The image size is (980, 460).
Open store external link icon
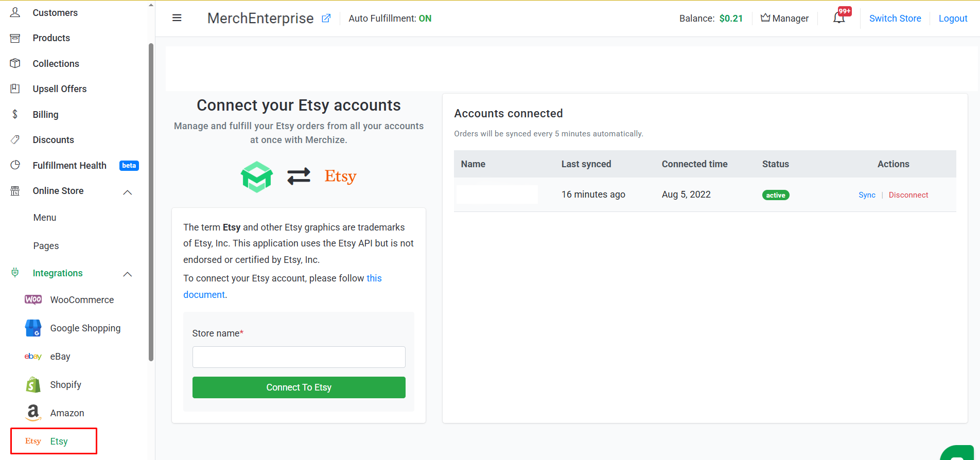[326, 19]
